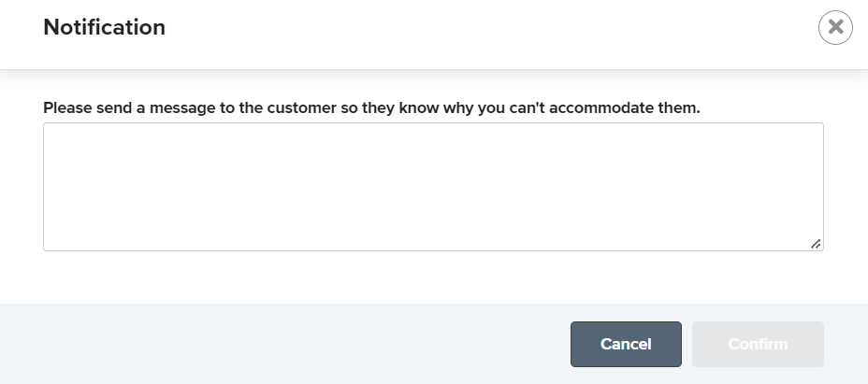Click inside the message field below the prompt
This screenshot has height=384, width=868.
[x=433, y=187]
